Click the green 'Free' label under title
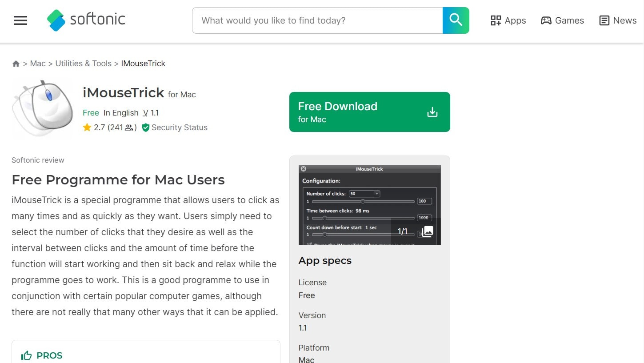644x363 pixels. tap(91, 113)
